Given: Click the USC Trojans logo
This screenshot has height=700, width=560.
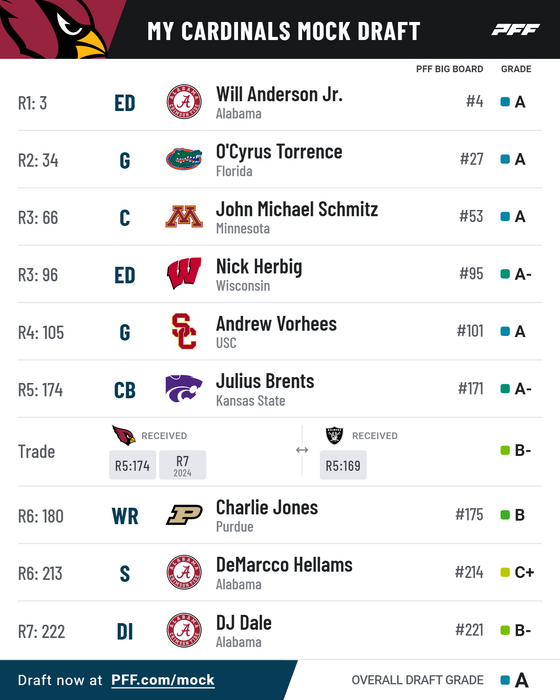Looking at the screenshot, I should (184, 331).
